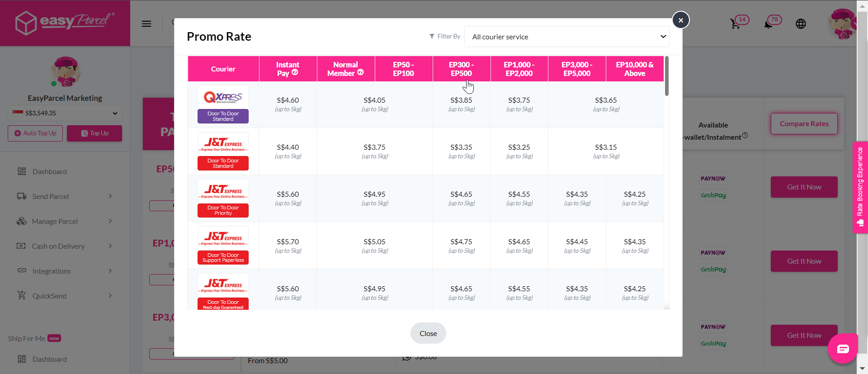Click Support Paperless Instant Pay rate S$5.70
This screenshot has height=374, width=868.
pos(288,241)
